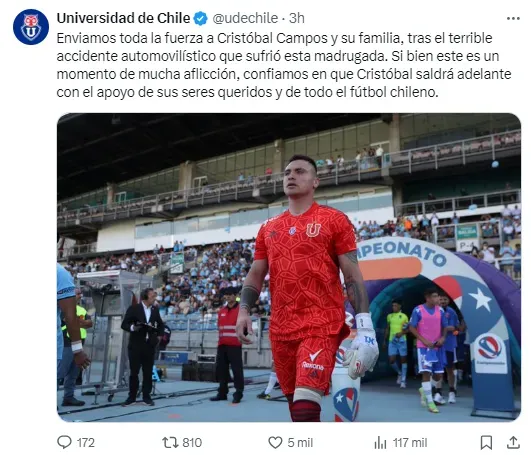This screenshot has height=455, width=531.
Task: Bookmark this tweet
Action: pos(487,442)
